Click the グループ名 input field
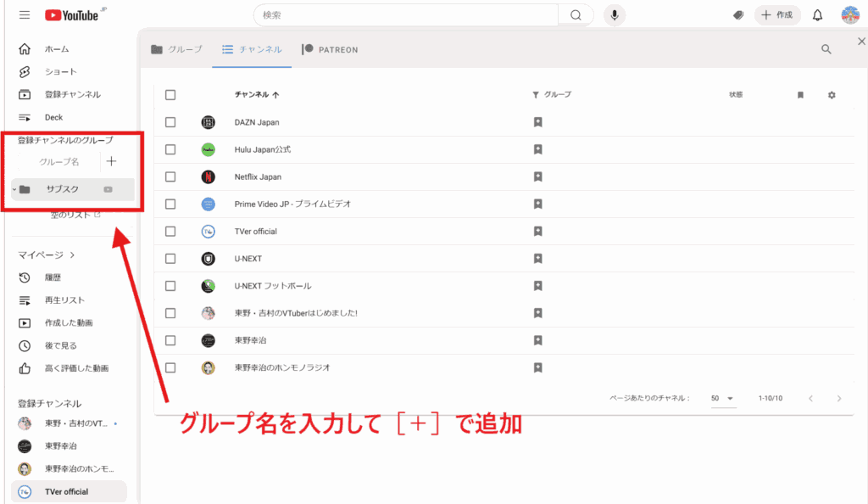868x504 pixels. tap(59, 162)
